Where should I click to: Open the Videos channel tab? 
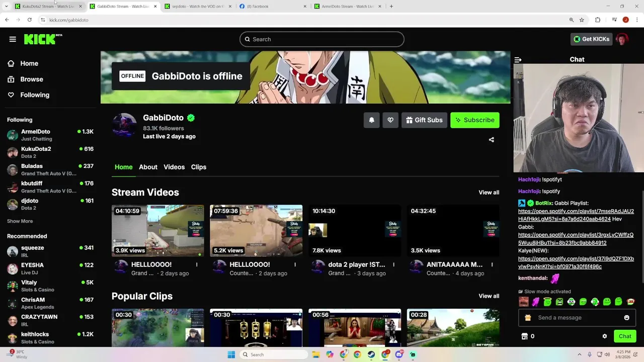[174, 167]
